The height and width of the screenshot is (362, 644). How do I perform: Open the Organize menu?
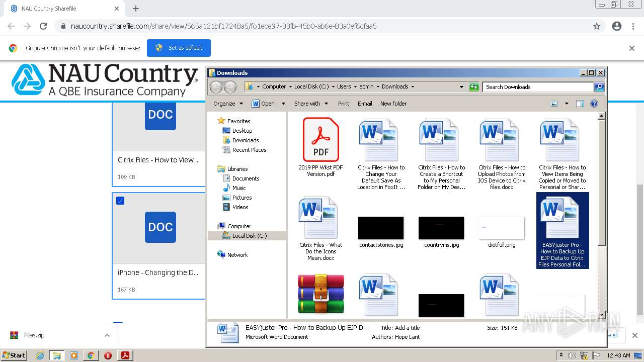pyautogui.click(x=228, y=104)
